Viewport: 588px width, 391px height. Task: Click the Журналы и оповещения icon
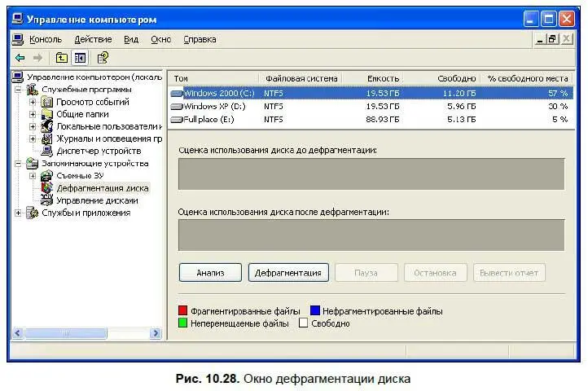(46, 138)
